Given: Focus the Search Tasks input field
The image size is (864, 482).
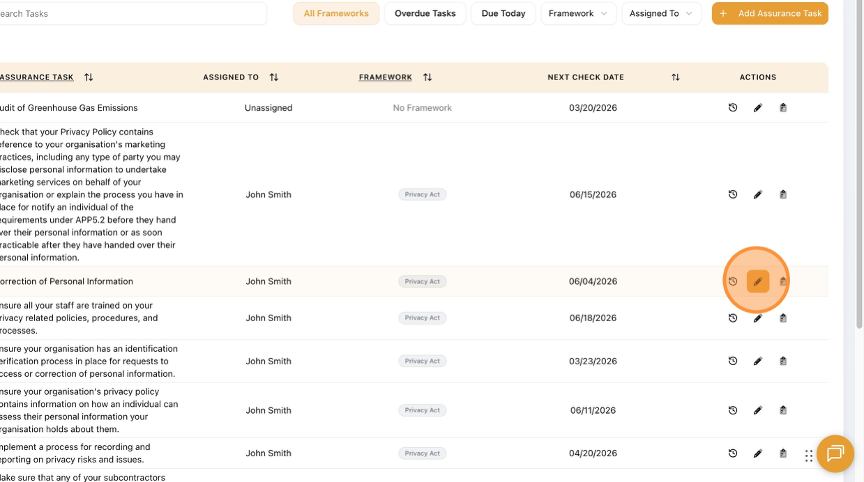Looking at the screenshot, I should [x=130, y=14].
